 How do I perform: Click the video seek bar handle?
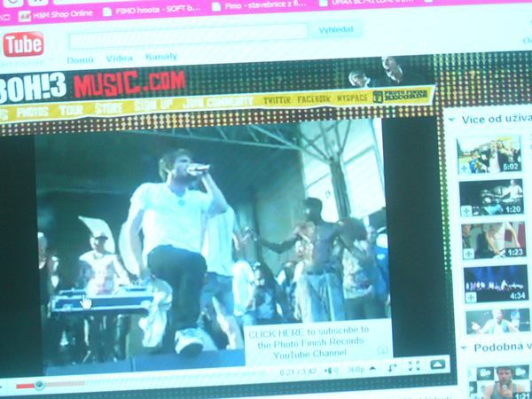pos(40,385)
